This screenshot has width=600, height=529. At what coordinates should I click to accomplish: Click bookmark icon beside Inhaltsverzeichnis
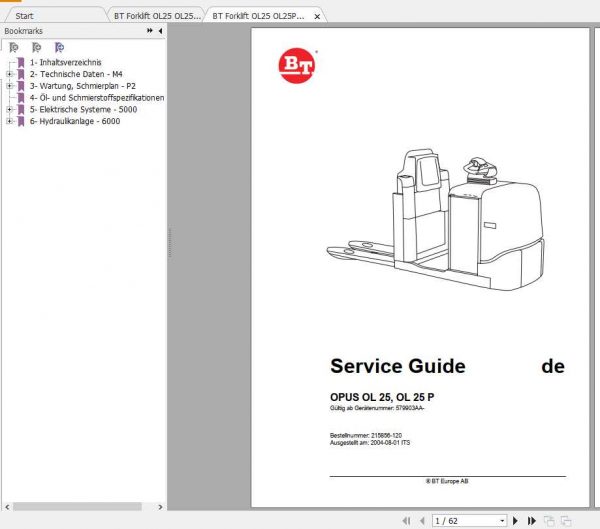click(21, 62)
